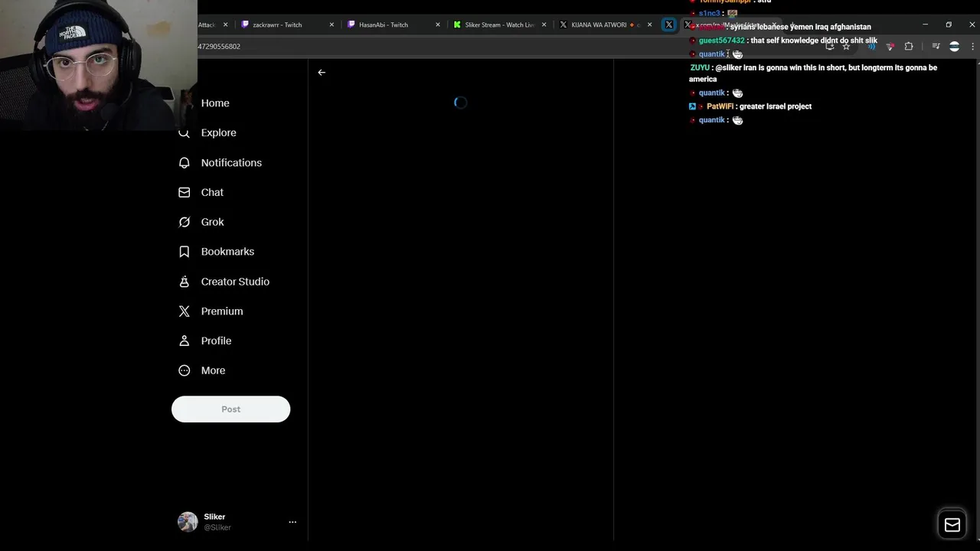Click the Chat envelope icon
This screenshot has height=551, width=980.
pyautogui.click(x=185, y=193)
